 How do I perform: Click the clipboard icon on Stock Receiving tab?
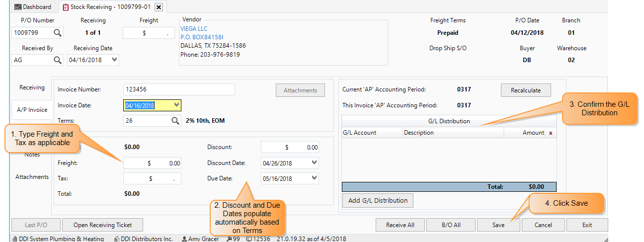tap(66, 7)
